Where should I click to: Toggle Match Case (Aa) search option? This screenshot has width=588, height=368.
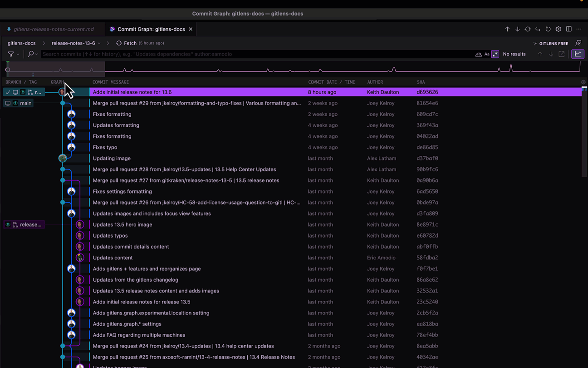point(487,54)
